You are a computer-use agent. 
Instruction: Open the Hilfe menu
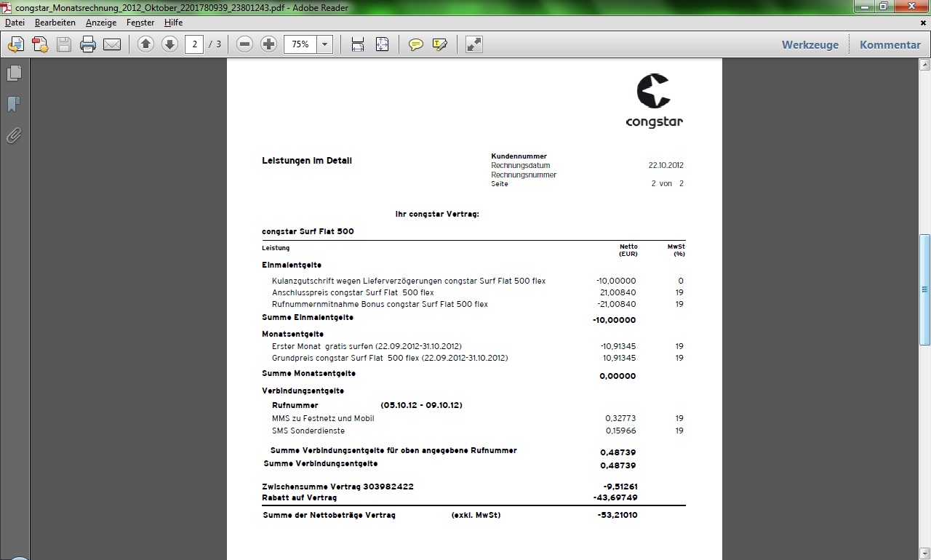[173, 23]
